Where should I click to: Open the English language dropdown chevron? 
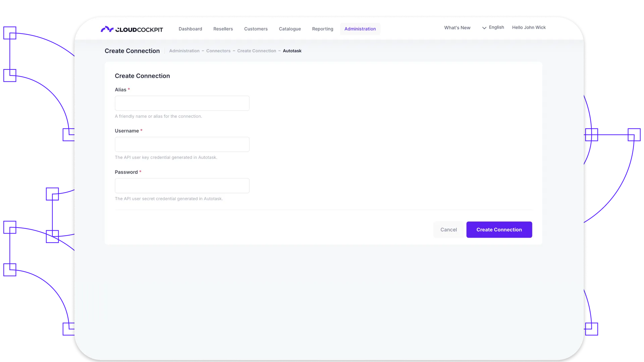click(484, 28)
